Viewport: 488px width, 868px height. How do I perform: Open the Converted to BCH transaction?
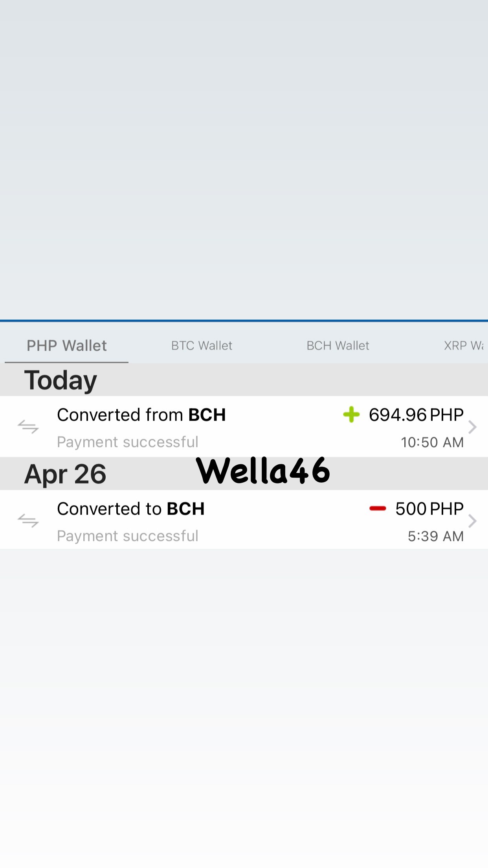click(x=244, y=519)
